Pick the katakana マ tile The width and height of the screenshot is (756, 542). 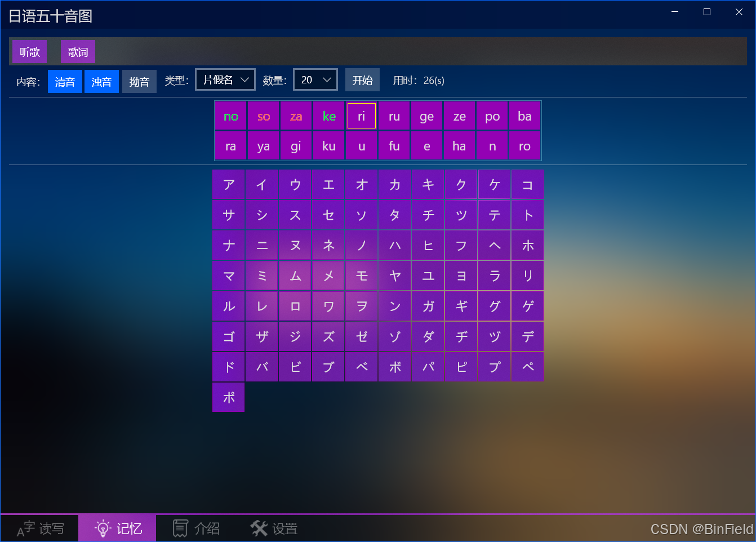[x=229, y=276]
